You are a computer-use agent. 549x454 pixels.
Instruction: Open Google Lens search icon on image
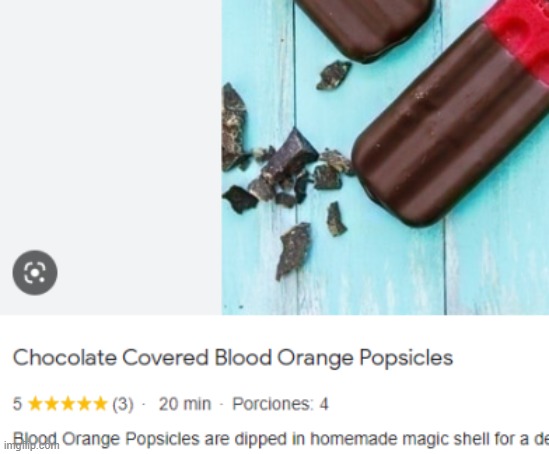click(x=35, y=272)
